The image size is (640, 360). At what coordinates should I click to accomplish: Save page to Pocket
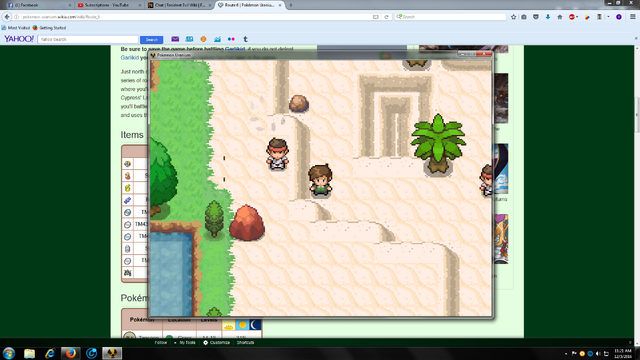pyautogui.click(x=536, y=17)
